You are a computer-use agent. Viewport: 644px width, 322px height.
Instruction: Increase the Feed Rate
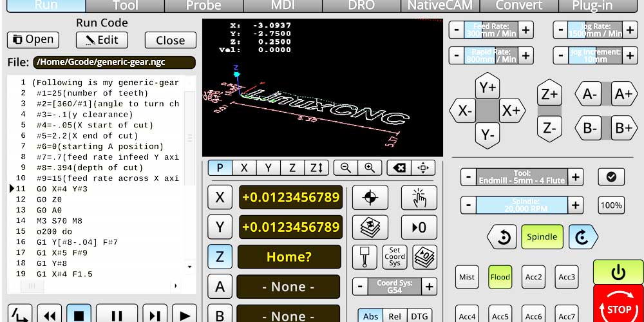[x=526, y=30]
